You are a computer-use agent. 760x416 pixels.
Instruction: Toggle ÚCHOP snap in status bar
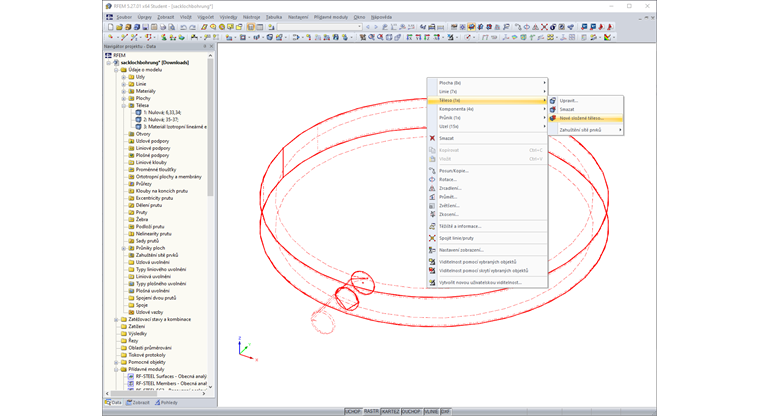click(x=353, y=412)
